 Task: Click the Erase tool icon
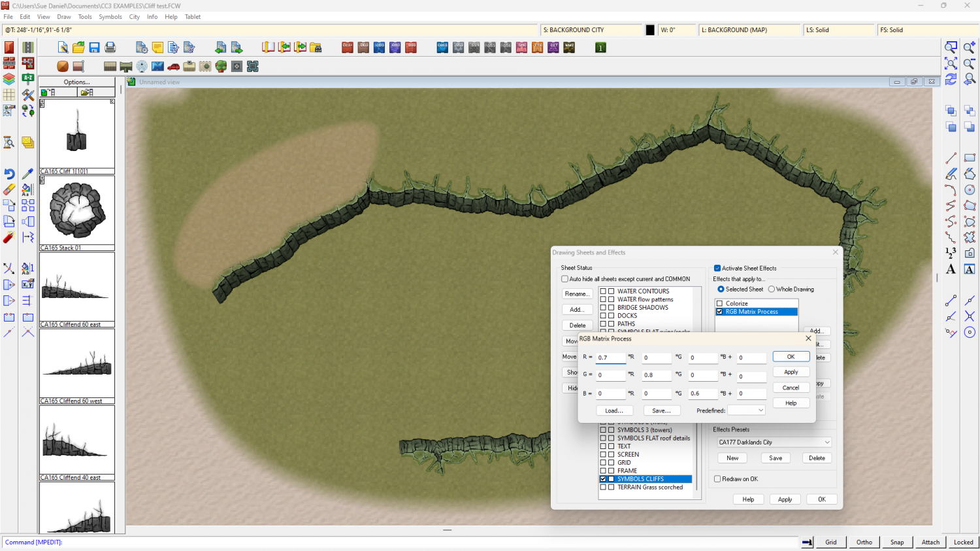point(9,190)
